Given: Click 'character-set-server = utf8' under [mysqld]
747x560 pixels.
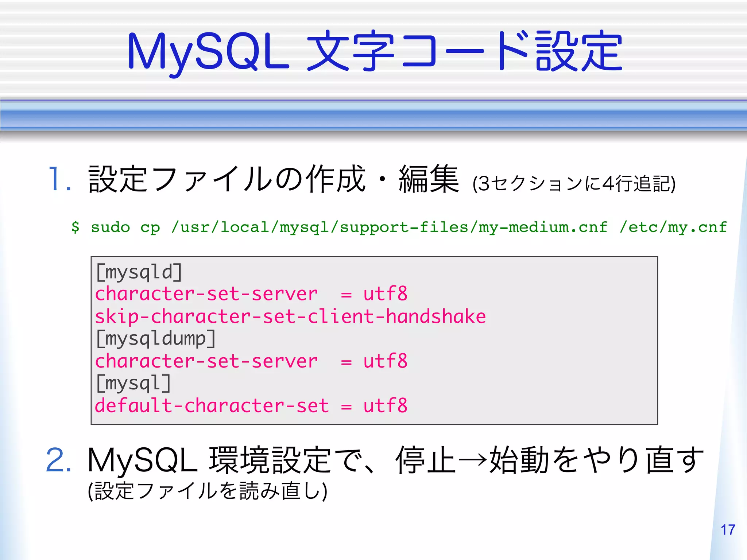Looking at the screenshot, I should [x=251, y=294].
